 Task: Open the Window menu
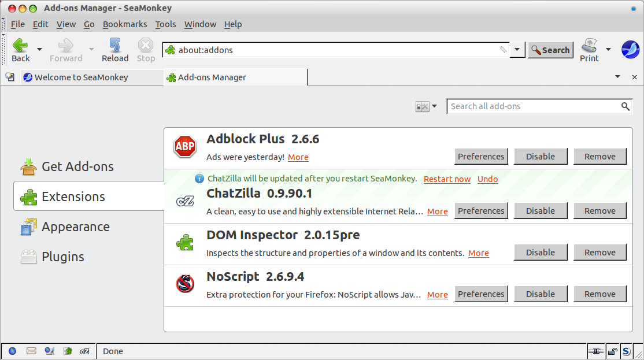pos(200,24)
